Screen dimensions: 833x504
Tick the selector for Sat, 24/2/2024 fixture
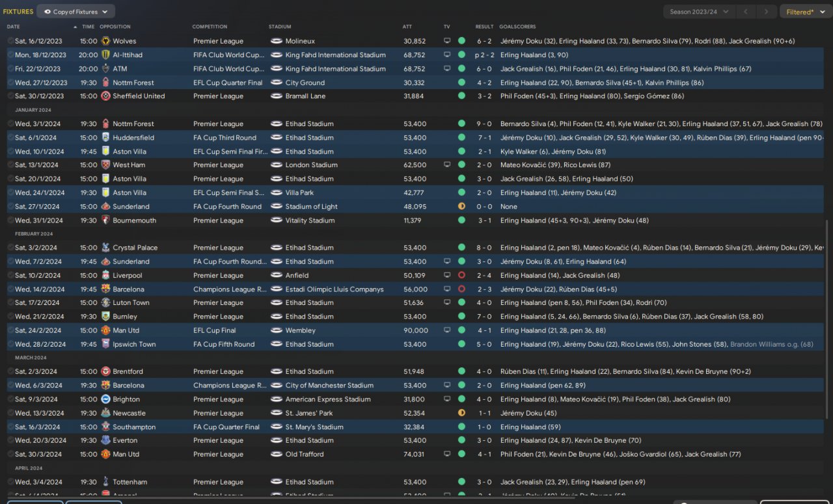(x=10, y=330)
